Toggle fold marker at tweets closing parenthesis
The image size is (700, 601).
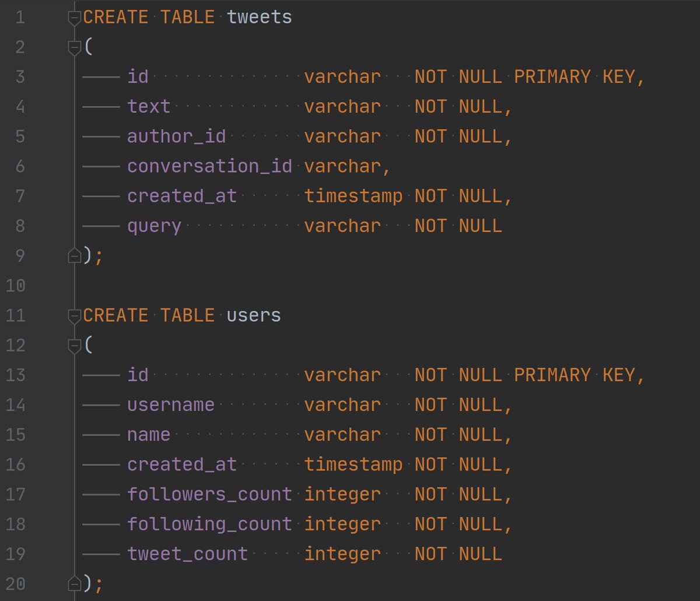pyautogui.click(x=74, y=255)
